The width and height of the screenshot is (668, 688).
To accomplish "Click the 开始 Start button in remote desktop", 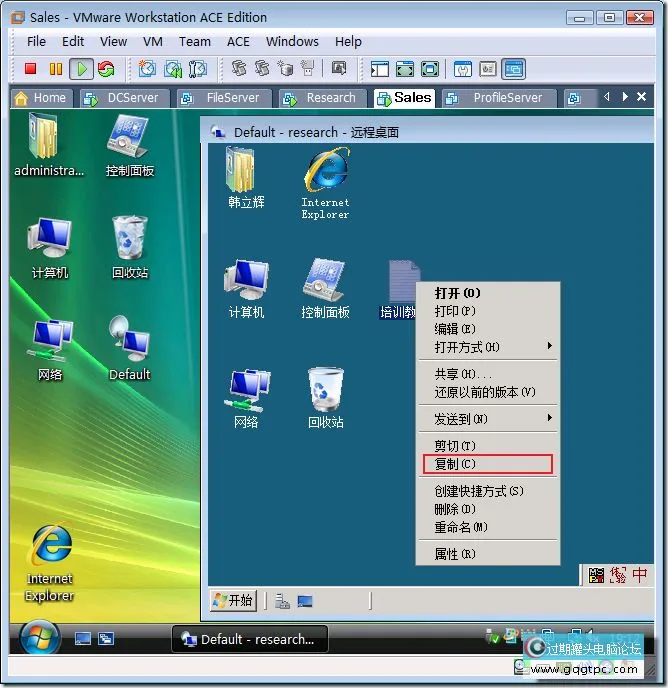I will coord(233,600).
